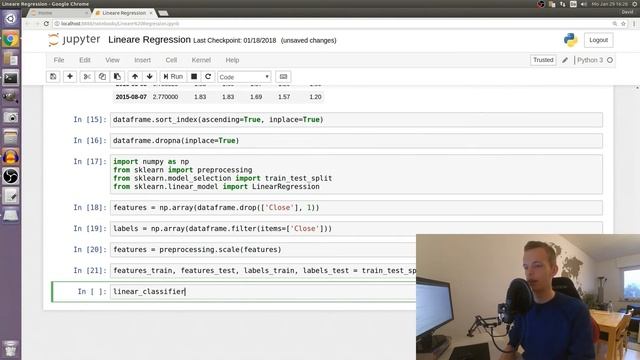Screen dimensions: 640x360
Task: Click the Jupyter logo
Action: tap(74, 40)
